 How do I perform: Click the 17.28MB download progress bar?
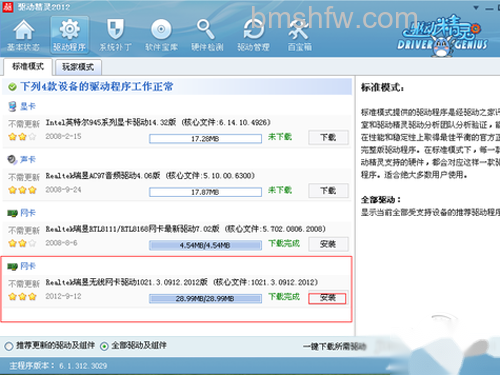coord(205,139)
